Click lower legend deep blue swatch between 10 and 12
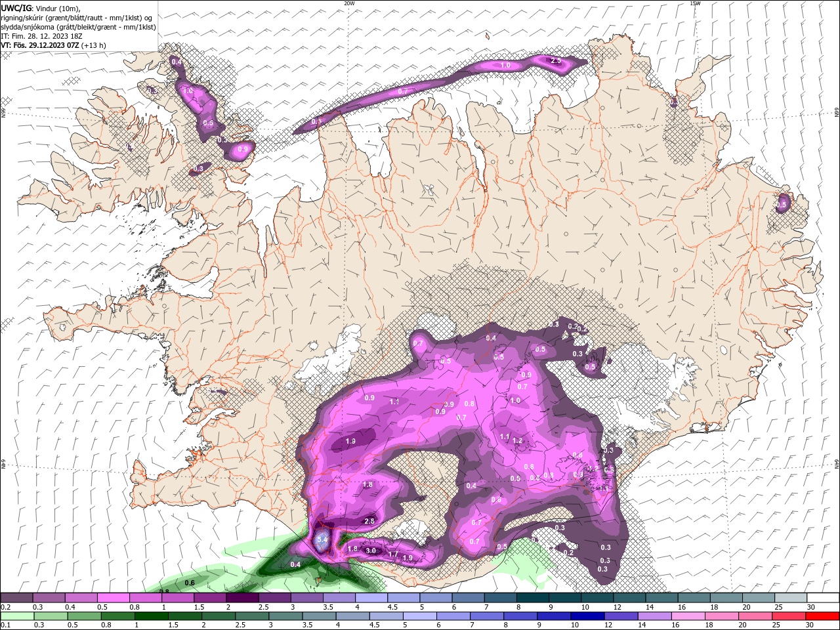This screenshot has width=840, height=630. point(589,616)
